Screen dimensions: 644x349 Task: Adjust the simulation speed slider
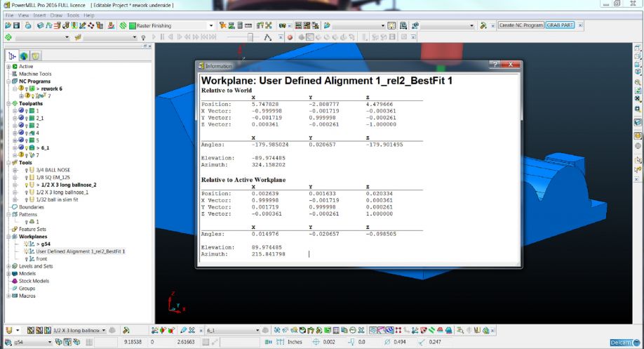click(250, 37)
